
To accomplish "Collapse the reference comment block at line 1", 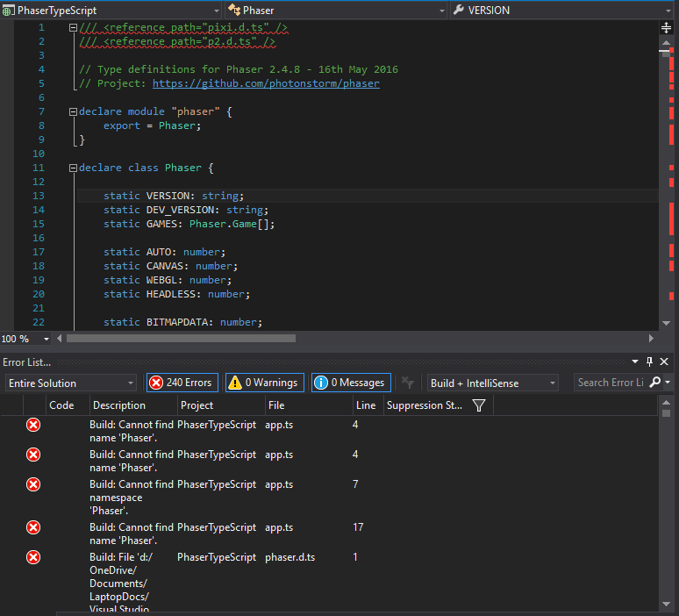I will [x=73, y=28].
